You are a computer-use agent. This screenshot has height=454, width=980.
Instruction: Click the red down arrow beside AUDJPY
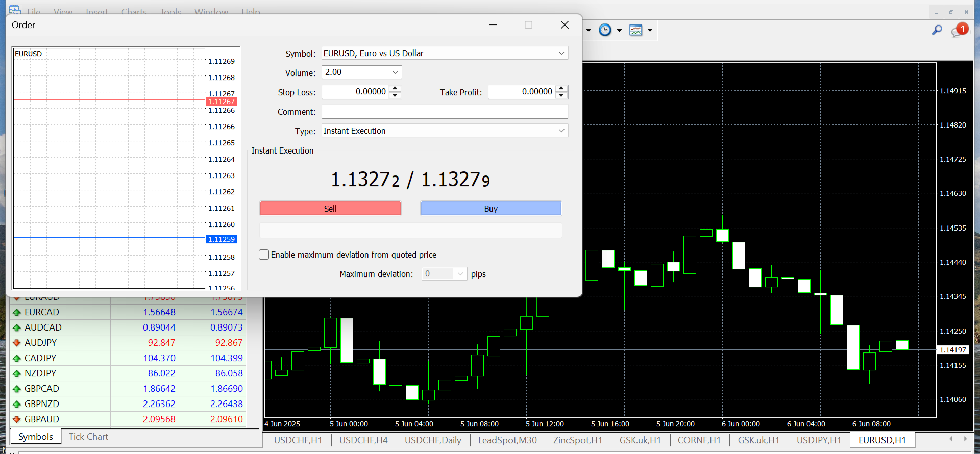17,343
